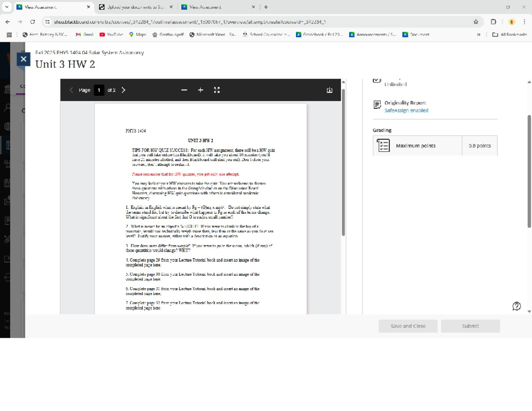Click the Originality Report label

click(x=405, y=103)
